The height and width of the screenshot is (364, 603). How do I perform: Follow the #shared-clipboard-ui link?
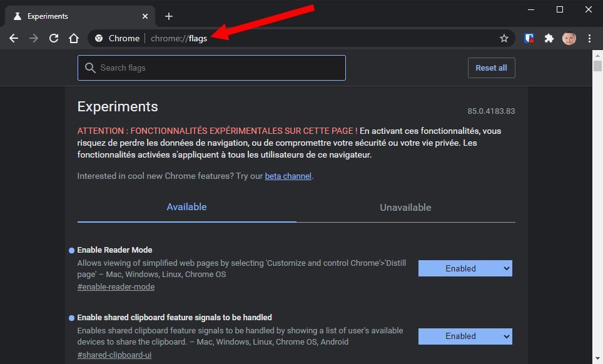114,355
